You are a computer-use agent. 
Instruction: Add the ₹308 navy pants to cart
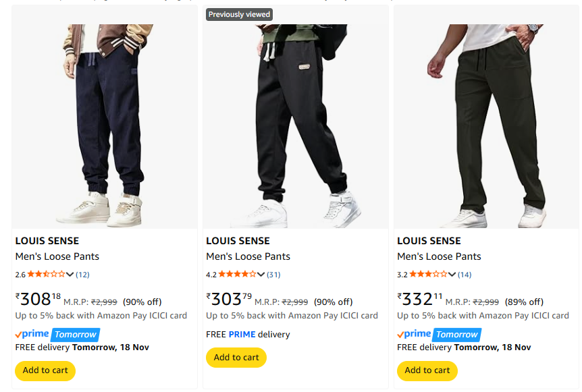click(45, 370)
